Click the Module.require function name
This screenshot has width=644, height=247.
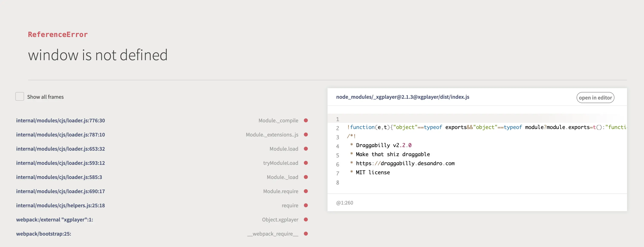pyautogui.click(x=280, y=191)
